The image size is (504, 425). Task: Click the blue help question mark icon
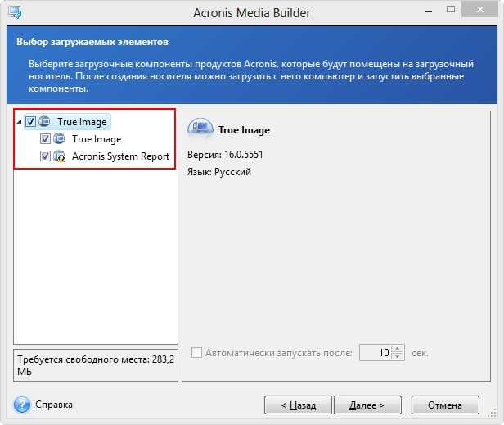(22, 405)
